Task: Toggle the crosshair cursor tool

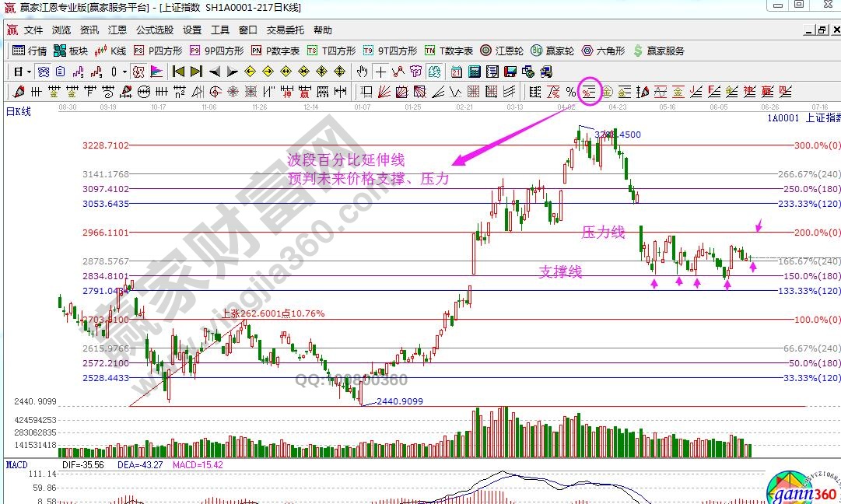Action: pos(380,72)
